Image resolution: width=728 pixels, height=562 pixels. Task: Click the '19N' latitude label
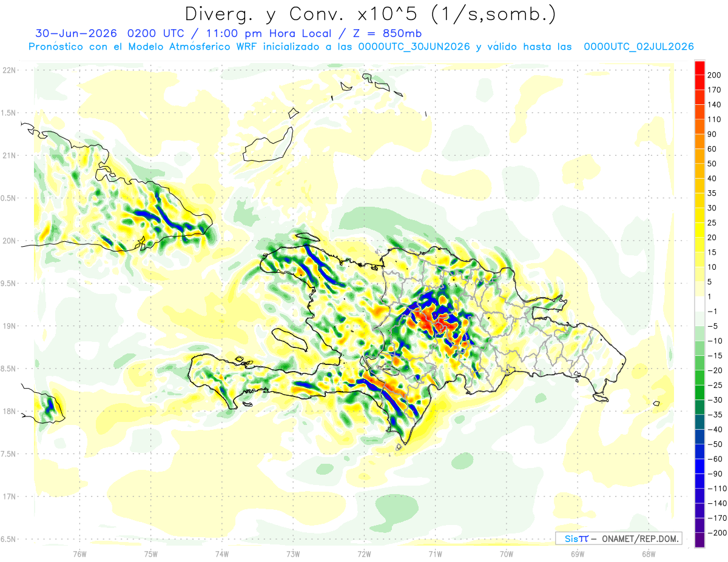click(9, 326)
